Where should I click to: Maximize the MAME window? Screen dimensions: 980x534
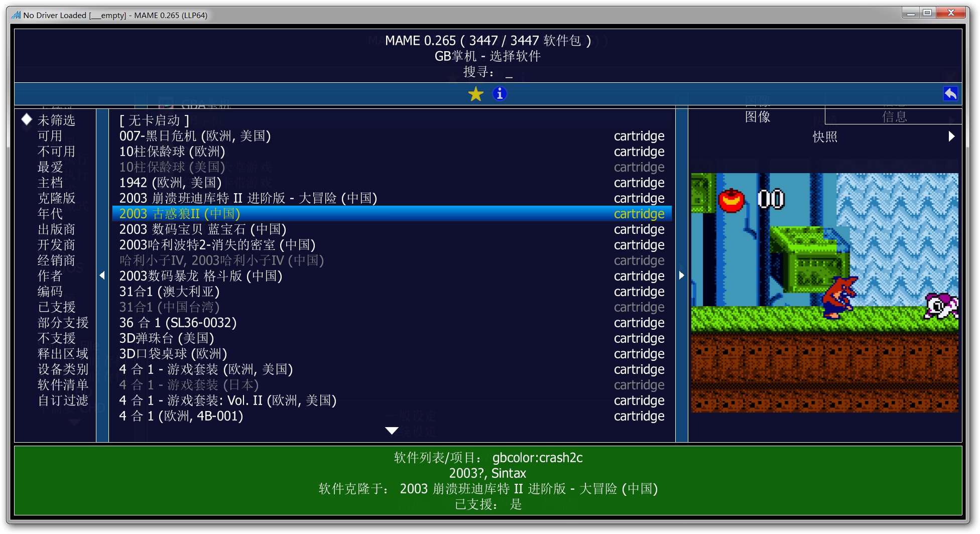coord(927,13)
